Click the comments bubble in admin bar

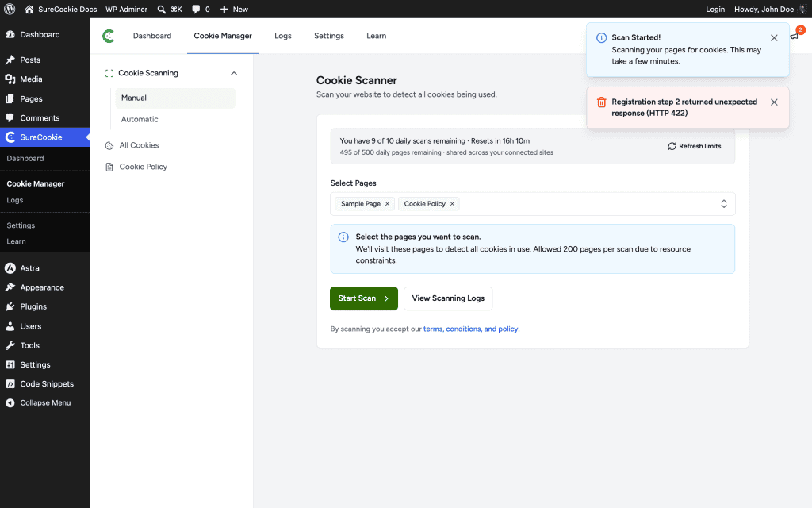tap(196, 10)
